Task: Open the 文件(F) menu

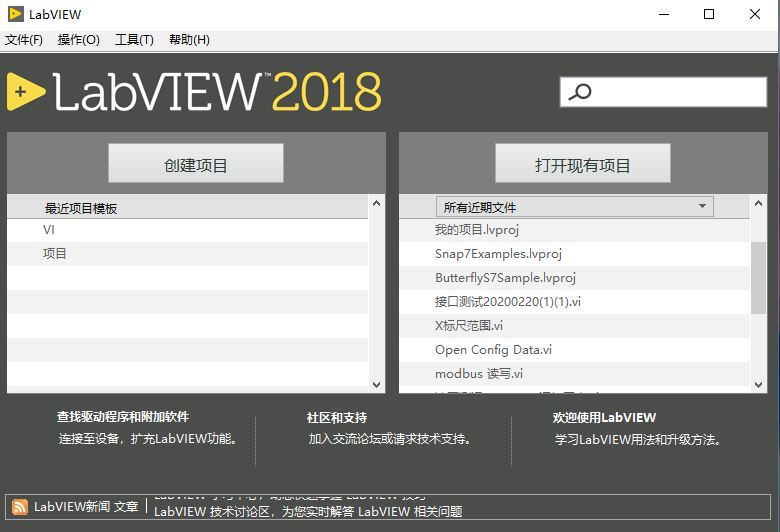Action: coord(24,40)
